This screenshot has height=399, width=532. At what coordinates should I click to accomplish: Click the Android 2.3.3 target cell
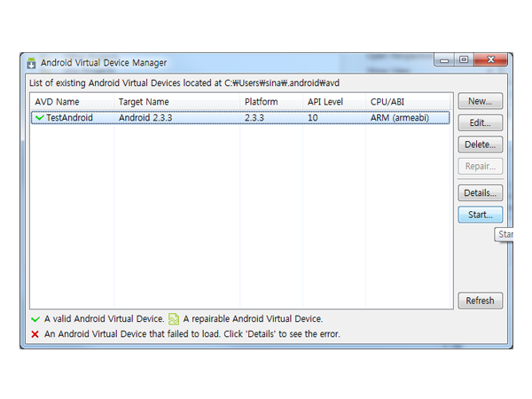(x=145, y=118)
